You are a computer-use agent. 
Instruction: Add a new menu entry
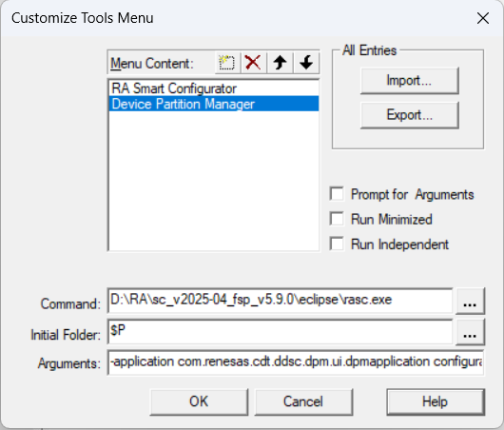pos(227,63)
